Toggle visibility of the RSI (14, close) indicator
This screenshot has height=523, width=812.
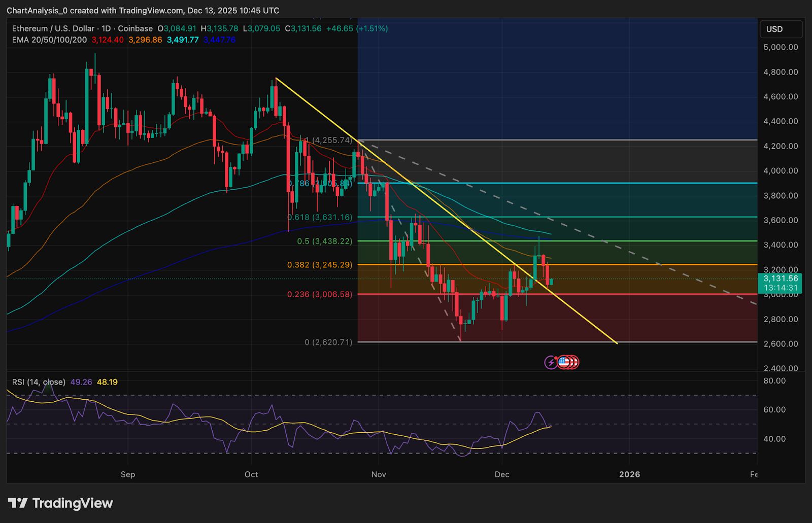click(38, 381)
